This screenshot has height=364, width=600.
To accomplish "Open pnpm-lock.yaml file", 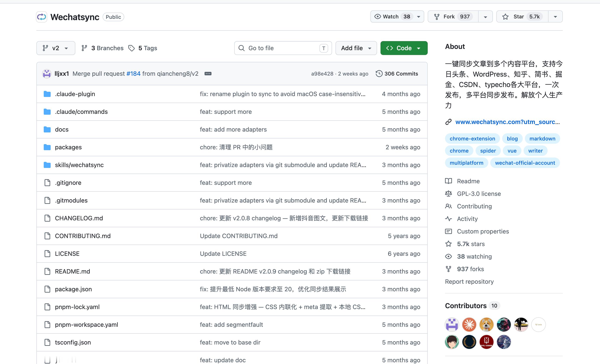I will click(77, 307).
